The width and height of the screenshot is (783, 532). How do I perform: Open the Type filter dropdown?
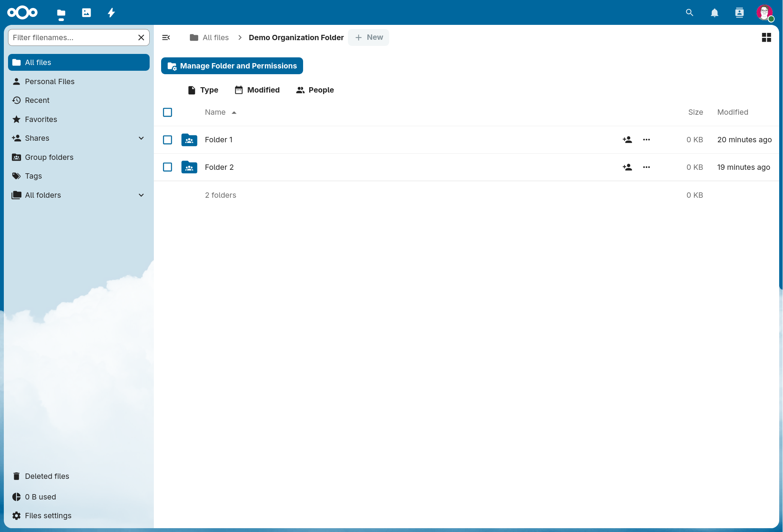point(203,90)
